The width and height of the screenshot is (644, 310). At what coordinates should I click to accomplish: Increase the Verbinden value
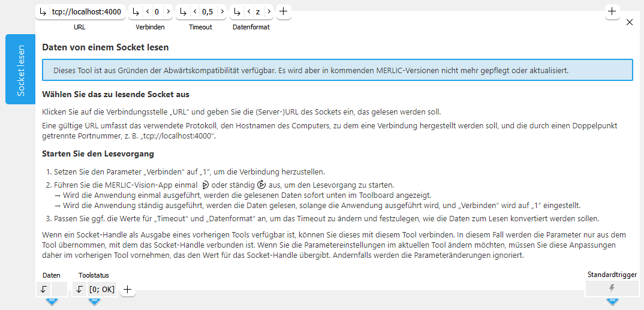(167, 11)
